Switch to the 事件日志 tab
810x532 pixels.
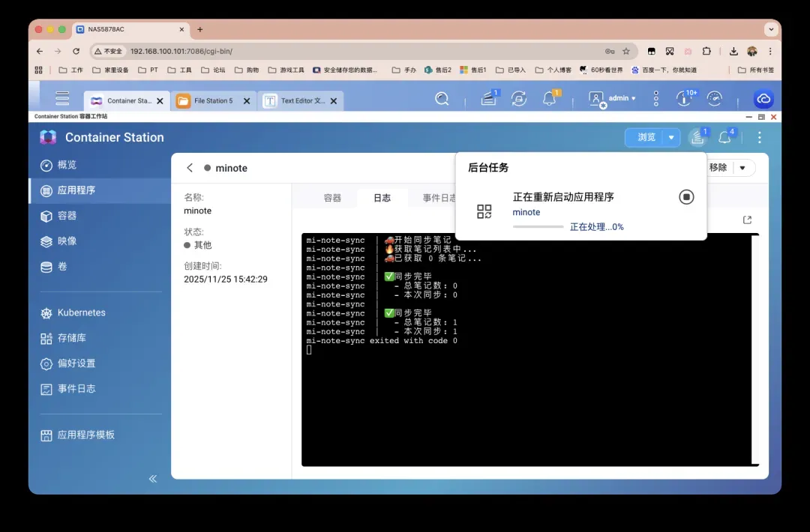tap(439, 198)
